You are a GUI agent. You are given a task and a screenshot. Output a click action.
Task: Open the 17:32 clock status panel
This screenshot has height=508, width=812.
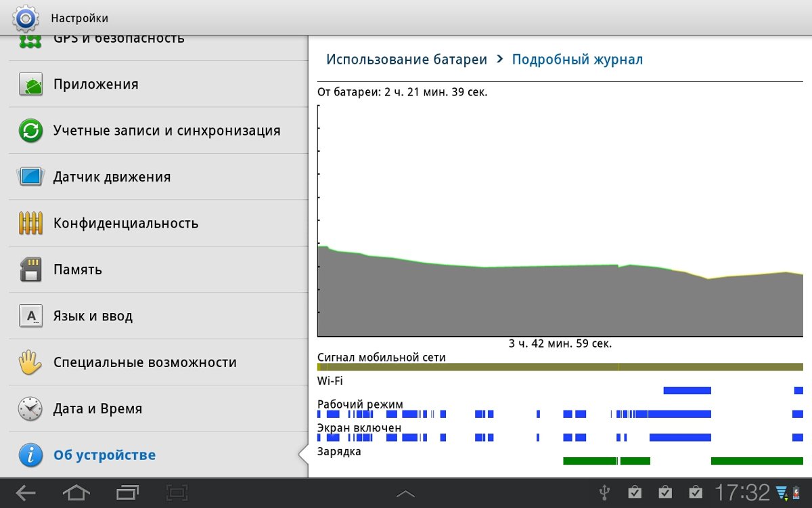click(742, 492)
